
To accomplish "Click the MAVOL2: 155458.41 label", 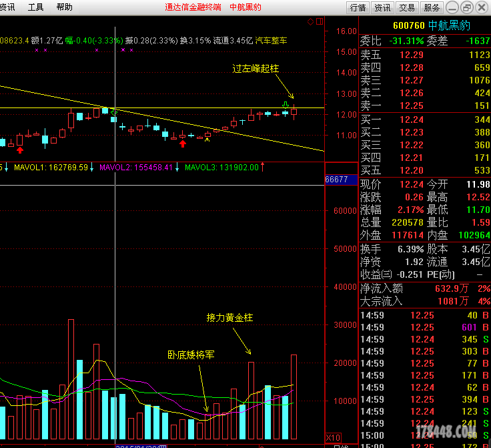I will (136, 168).
